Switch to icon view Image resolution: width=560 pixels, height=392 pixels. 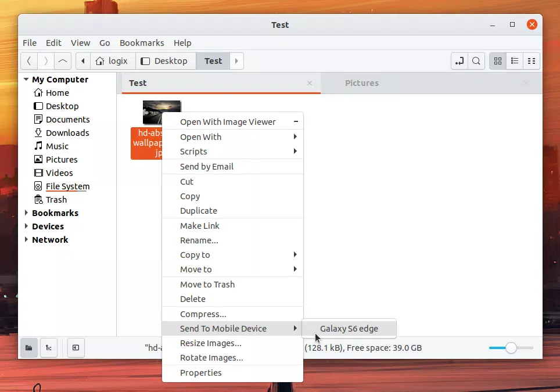497,61
